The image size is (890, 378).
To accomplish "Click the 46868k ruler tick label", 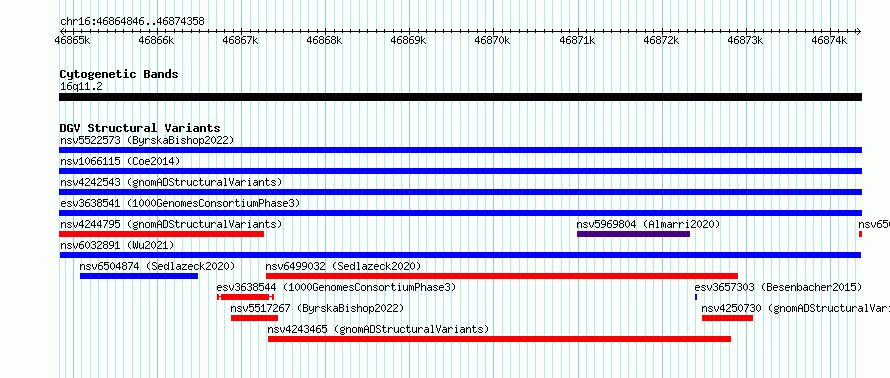I will pyautogui.click(x=325, y=41).
